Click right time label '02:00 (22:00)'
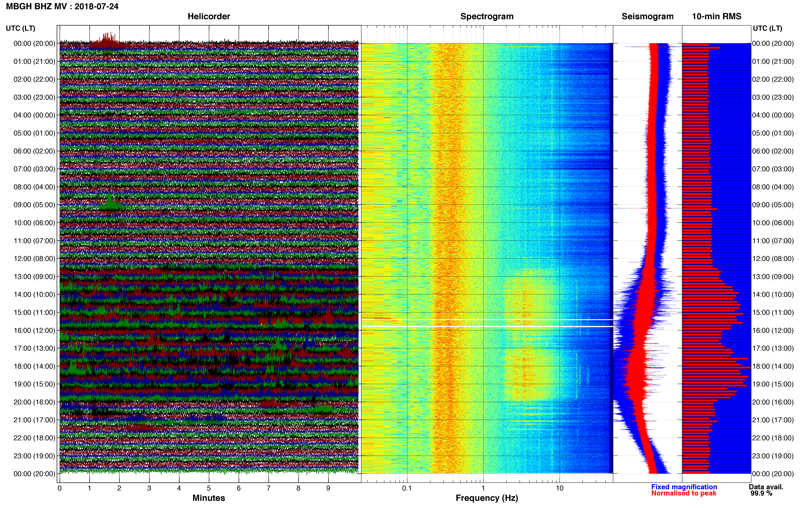 click(773, 79)
